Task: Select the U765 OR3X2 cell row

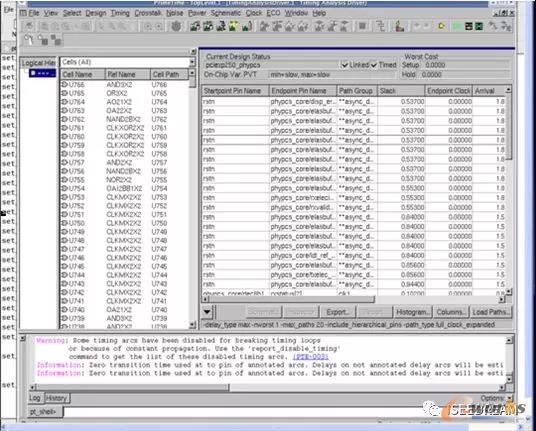Action: (125, 93)
